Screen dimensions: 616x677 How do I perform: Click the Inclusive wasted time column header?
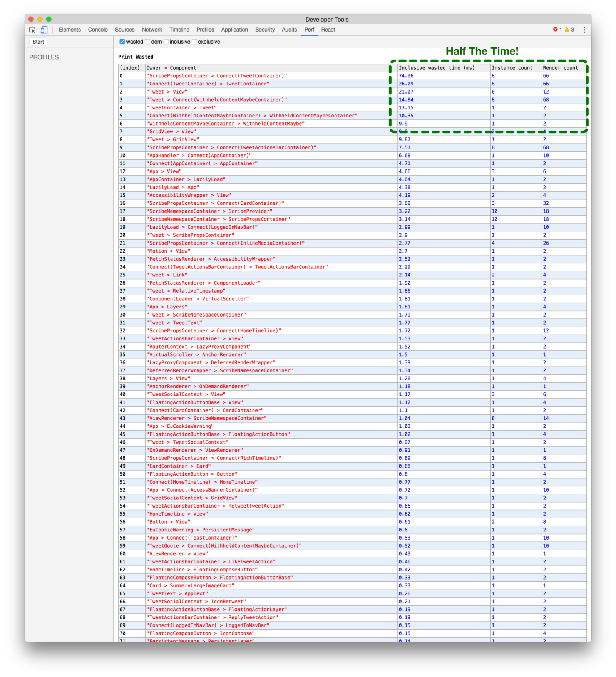[444, 68]
